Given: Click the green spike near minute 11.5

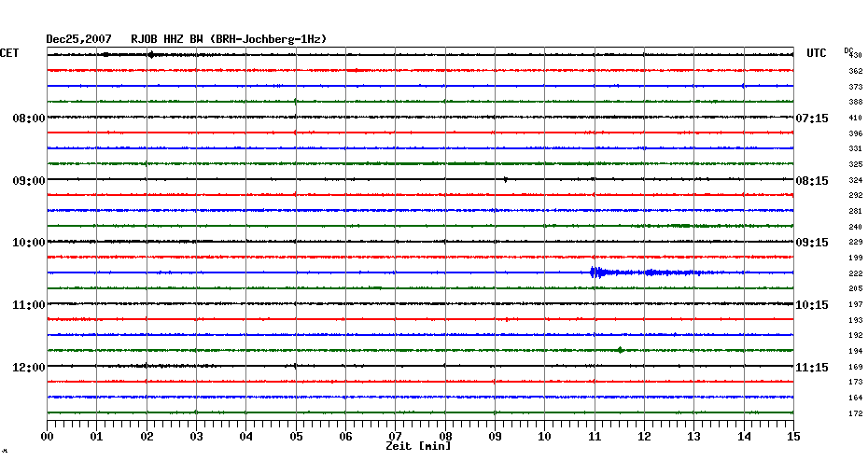Looking at the screenshot, I should pyautogui.click(x=620, y=350).
